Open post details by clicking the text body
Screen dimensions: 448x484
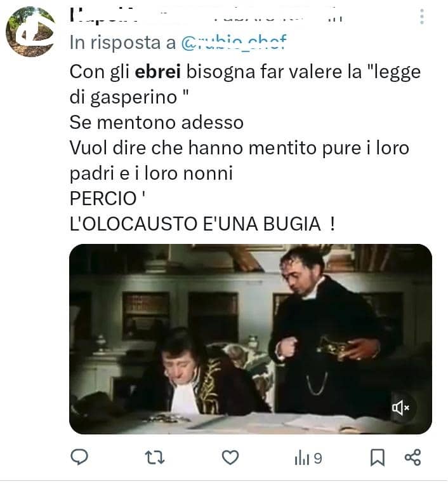coord(245,147)
